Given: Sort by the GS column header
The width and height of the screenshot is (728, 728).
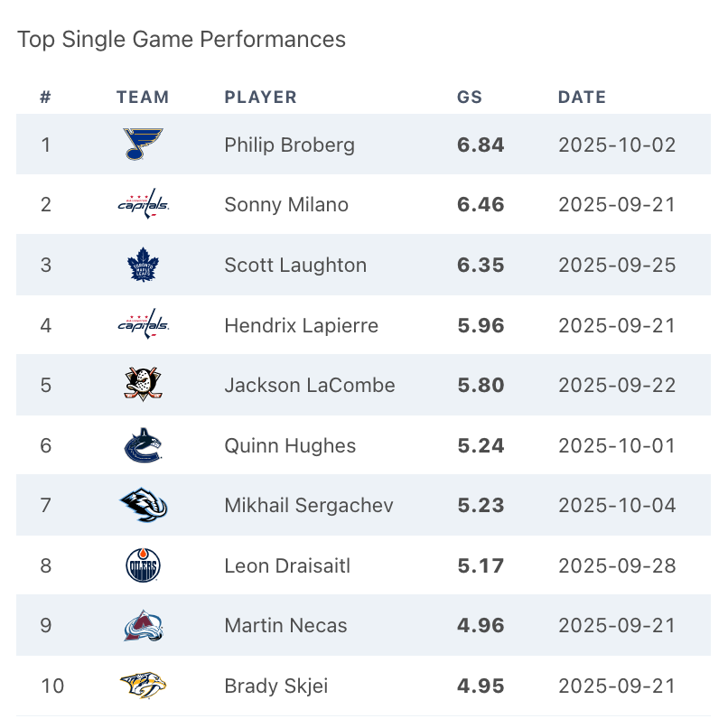Looking at the screenshot, I should [x=470, y=98].
